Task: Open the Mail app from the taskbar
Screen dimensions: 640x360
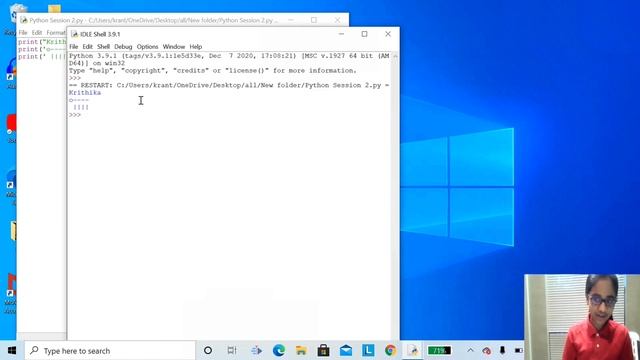Action: [346, 350]
